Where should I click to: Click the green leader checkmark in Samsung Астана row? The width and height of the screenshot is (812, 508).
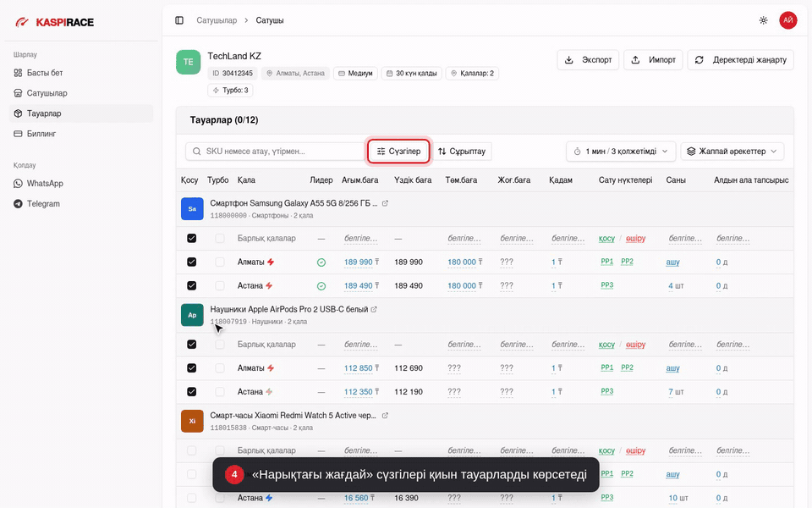click(321, 285)
